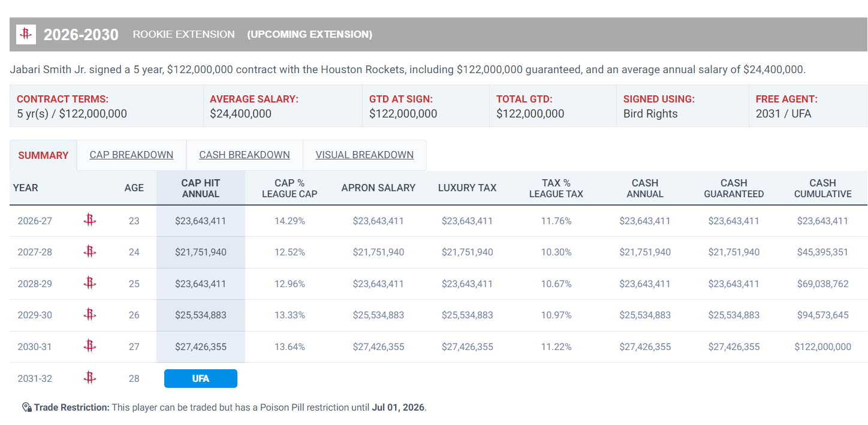The image size is (868, 425).
Task: Click the Trade Restriction lock icon
Action: [x=26, y=408]
